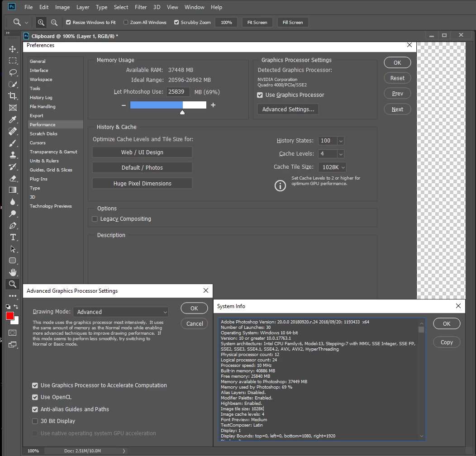Enable the 30 Bit Display checkbox
Viewport: 476px width, 456px height.
point(35,421)
